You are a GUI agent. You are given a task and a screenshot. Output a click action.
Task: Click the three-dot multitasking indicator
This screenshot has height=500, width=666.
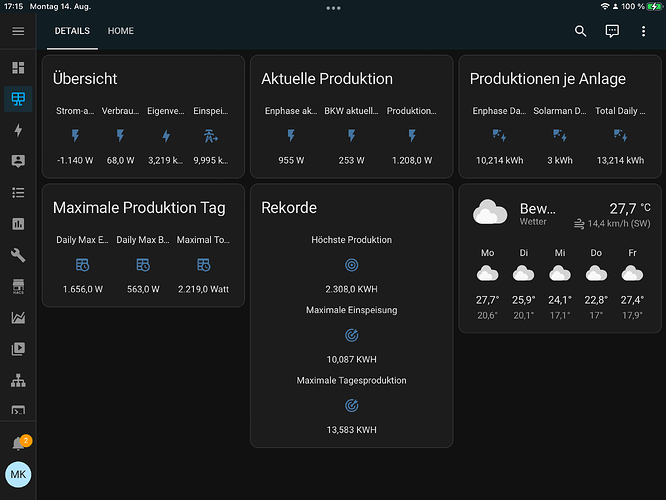pyautogui.click(x=333, y=8)
